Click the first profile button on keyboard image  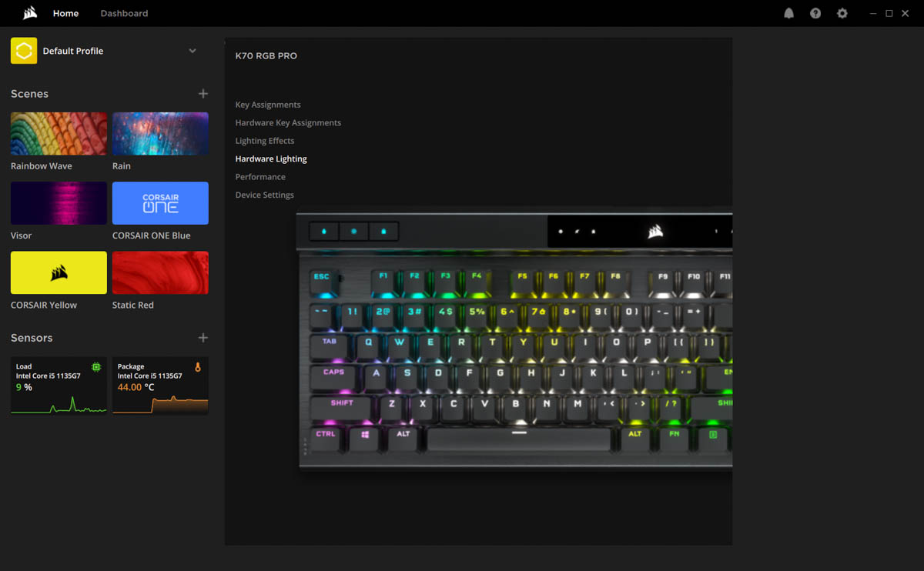323,231
